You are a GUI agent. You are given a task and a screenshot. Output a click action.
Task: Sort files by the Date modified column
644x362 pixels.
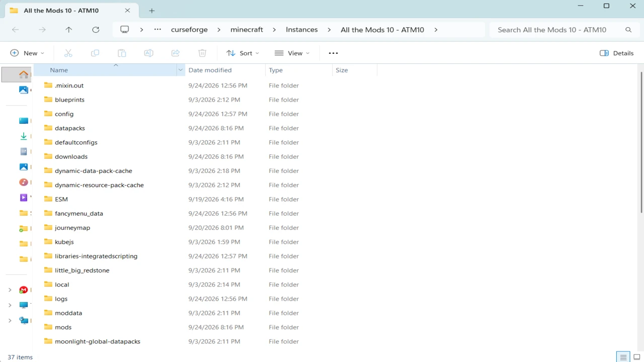click(x=225, y=70)
